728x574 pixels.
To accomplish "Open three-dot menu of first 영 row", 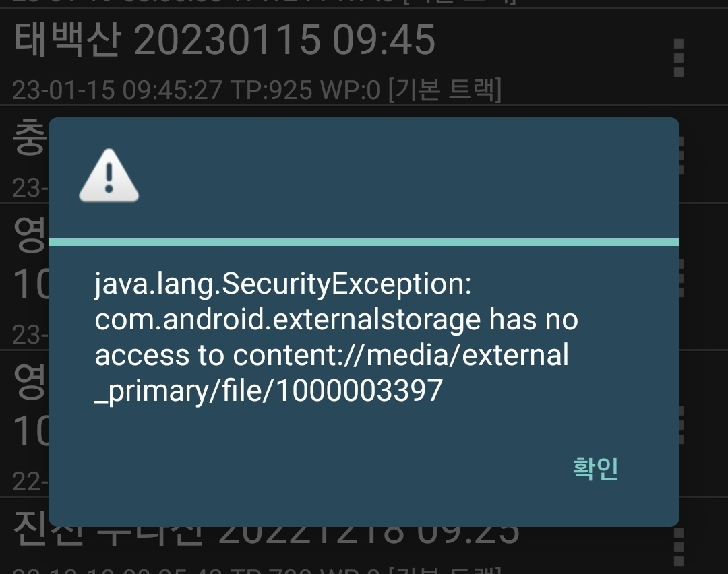I will coord(681,278).
